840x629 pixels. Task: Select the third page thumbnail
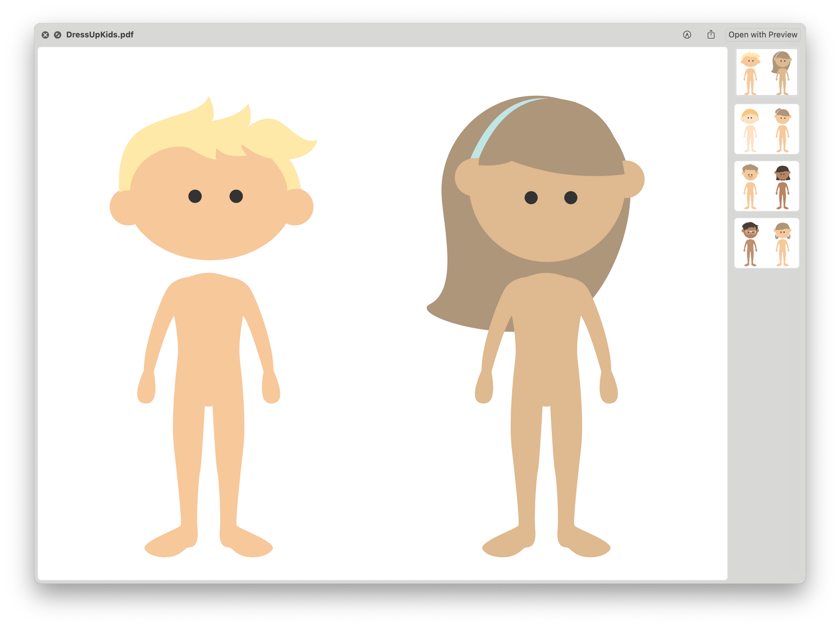pyautogui.click(x=766, y=186)
